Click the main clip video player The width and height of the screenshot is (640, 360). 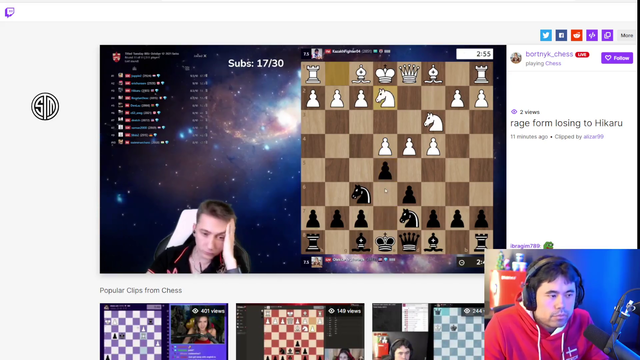coord(303,159)
